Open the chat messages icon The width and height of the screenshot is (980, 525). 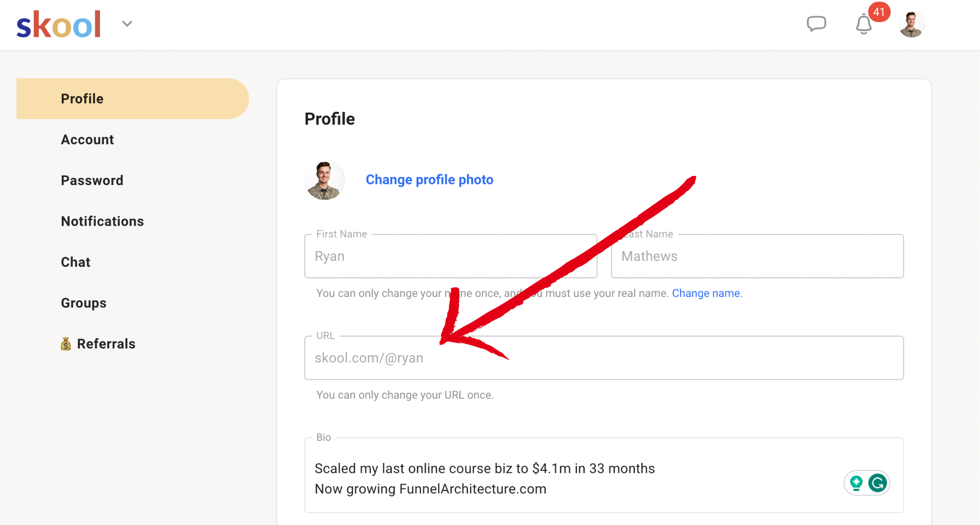pos(816,23)
